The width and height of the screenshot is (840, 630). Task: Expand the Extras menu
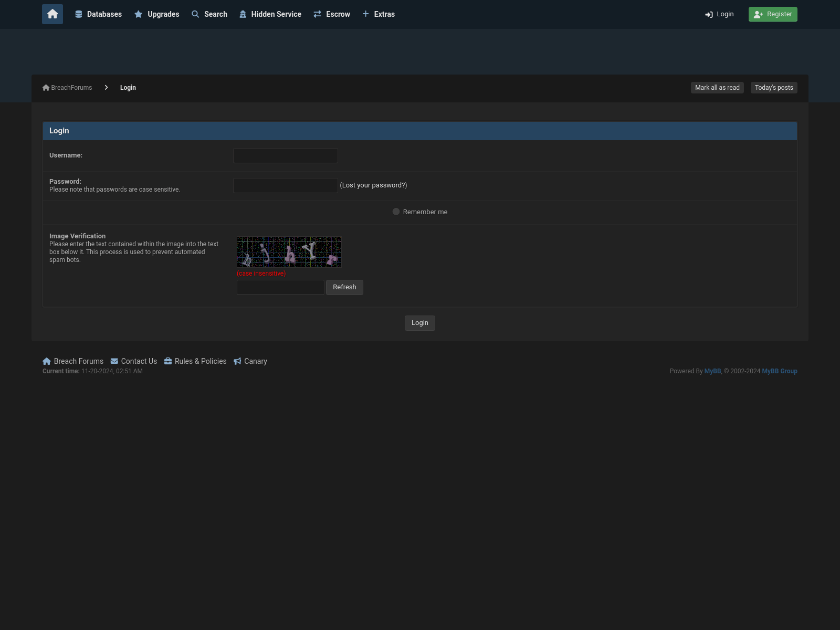(x=379, y=14)
